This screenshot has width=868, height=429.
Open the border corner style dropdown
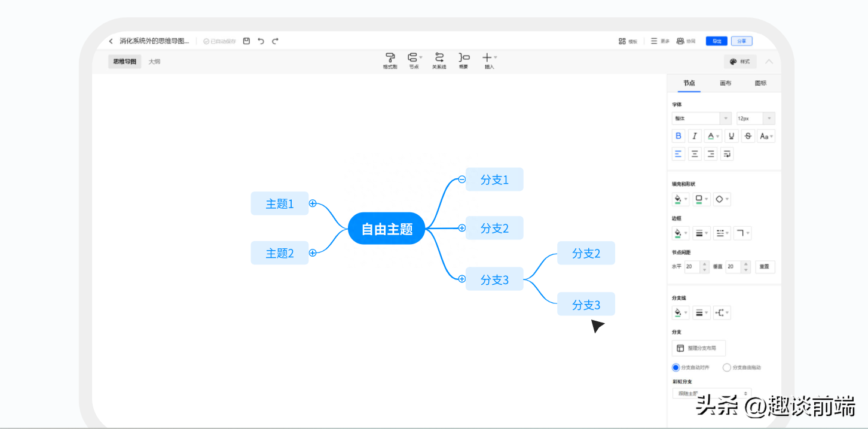tap(743, 233)
